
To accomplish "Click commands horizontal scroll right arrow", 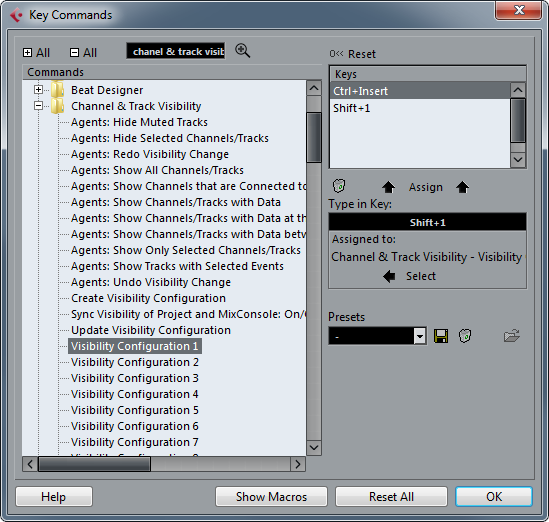I will 298,464.
